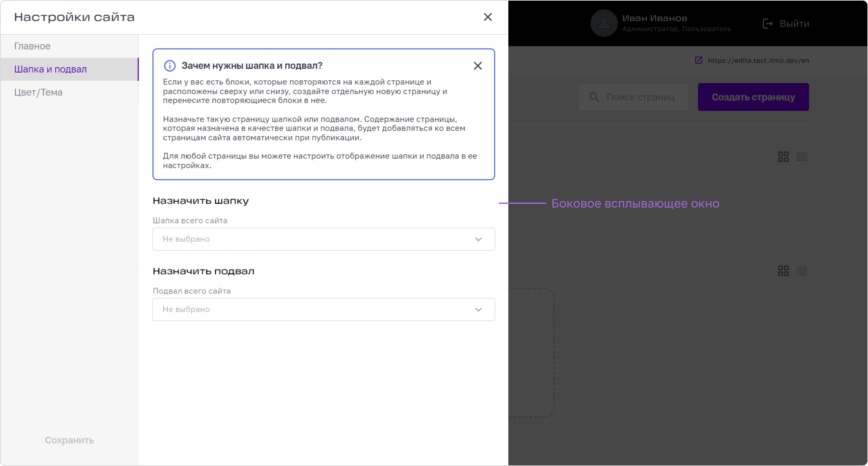The width and height of the screenshot is (868, 466).
Task: Switch upper section to list view
Action: tap(802, 157)
